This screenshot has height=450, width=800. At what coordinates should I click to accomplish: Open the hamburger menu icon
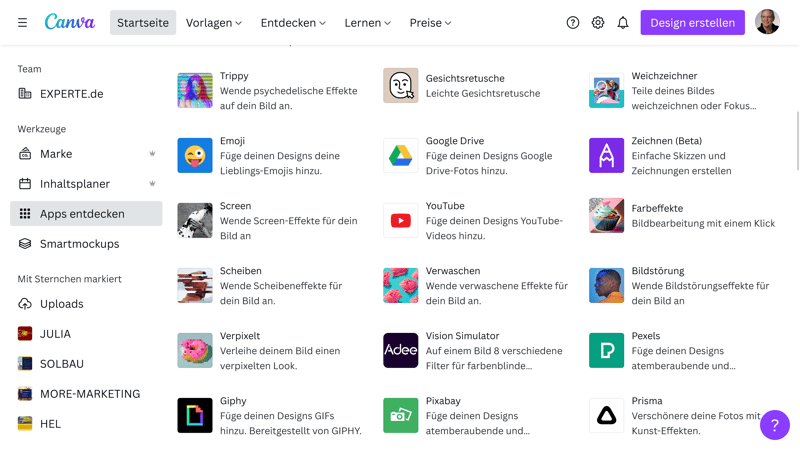pyautogui.click(x=22, y=22)
